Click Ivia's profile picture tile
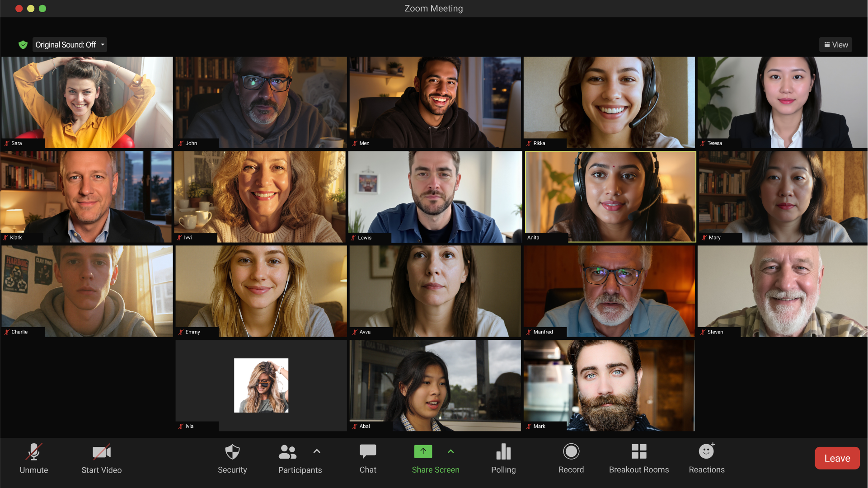This screenshot has width=868, height=488. pyautogui.click(x=261, y=385)
